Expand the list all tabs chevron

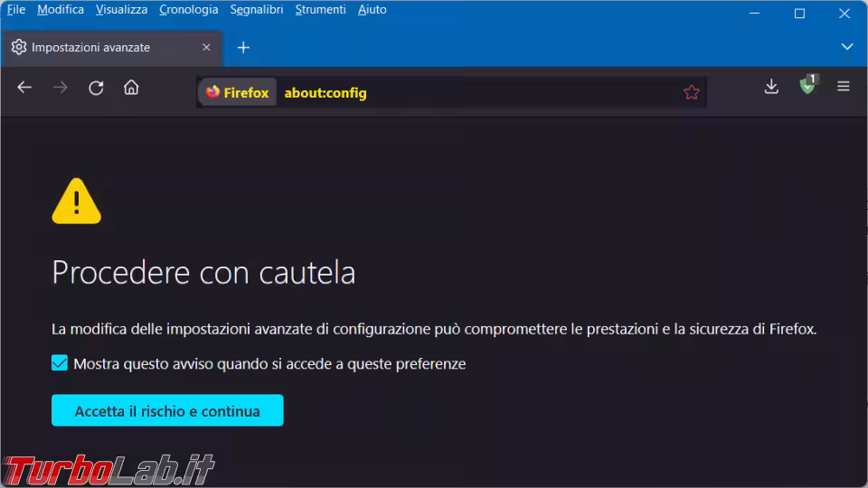847,47
